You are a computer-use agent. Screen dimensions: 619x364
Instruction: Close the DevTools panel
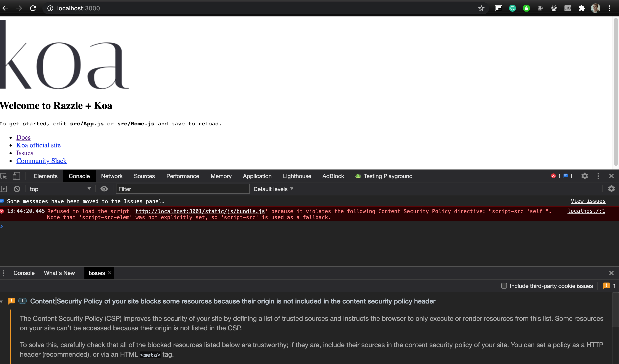click(x=611, y=176)
